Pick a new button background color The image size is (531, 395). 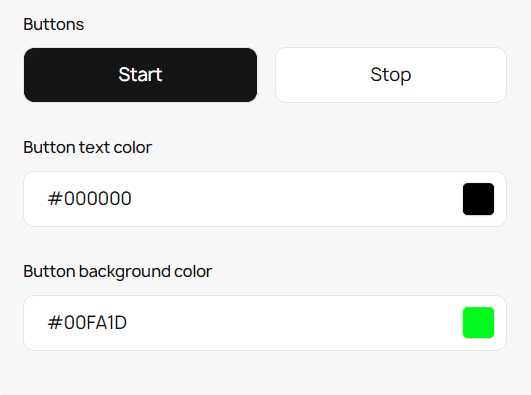coord(478,323)
